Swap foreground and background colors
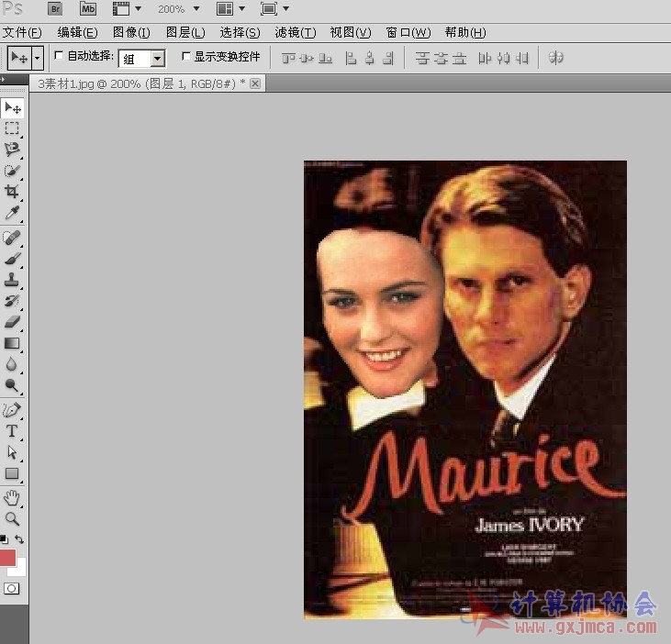Viewport: 671px width, 644px height. point(19,539)
